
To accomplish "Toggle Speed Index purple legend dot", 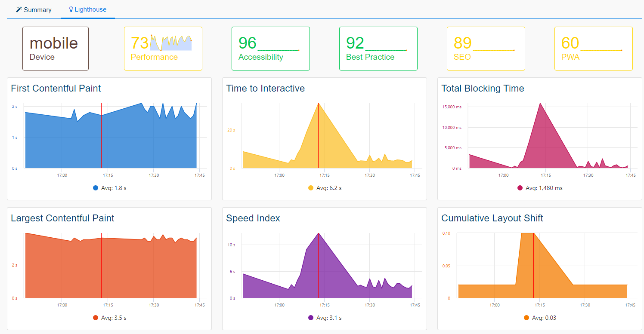I will coord(311,318).
